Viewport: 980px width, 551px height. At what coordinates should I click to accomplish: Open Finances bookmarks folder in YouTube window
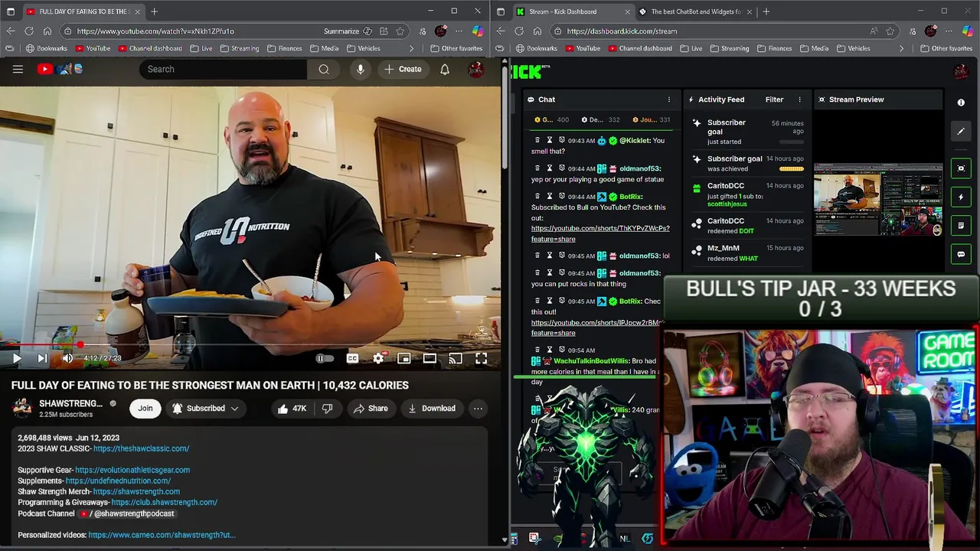click(284, 48)
